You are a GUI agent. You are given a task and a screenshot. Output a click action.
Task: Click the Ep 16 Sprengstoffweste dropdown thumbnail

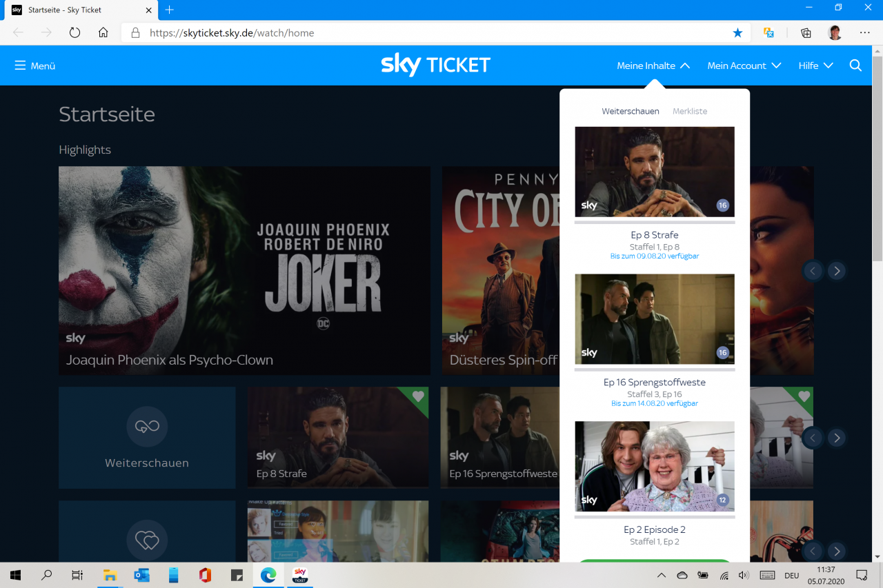point(655,319)
